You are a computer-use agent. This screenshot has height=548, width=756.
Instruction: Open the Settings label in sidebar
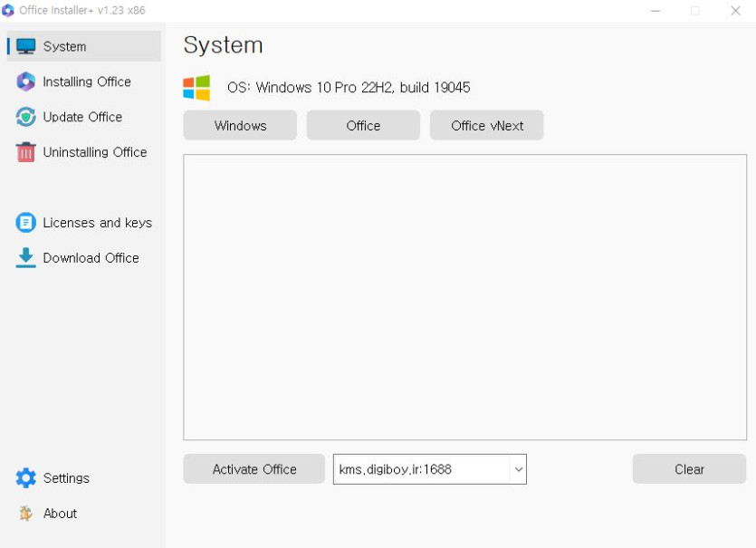tap(66, 478)
